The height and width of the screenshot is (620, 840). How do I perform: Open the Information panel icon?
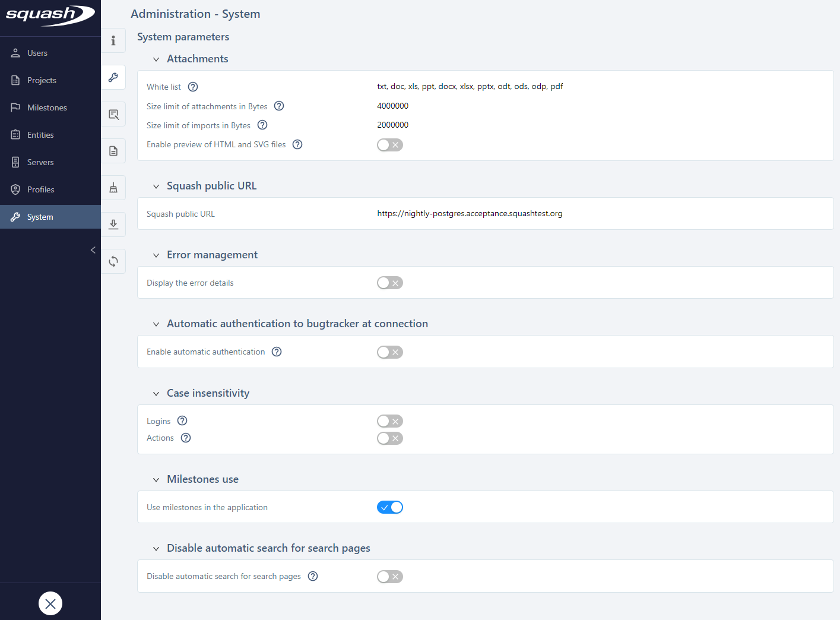point(113,40)
